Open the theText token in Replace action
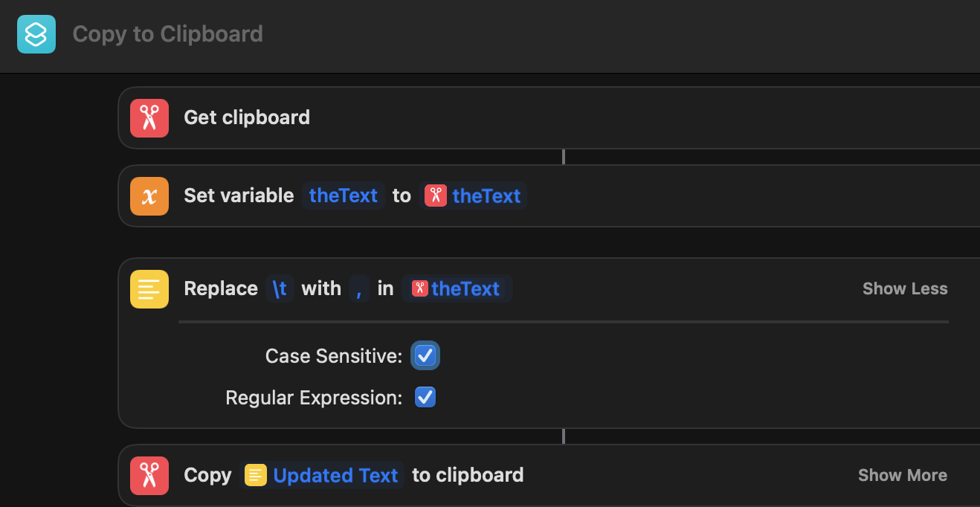This screenshot has height=507, width=980. click(x=465, y=289)
